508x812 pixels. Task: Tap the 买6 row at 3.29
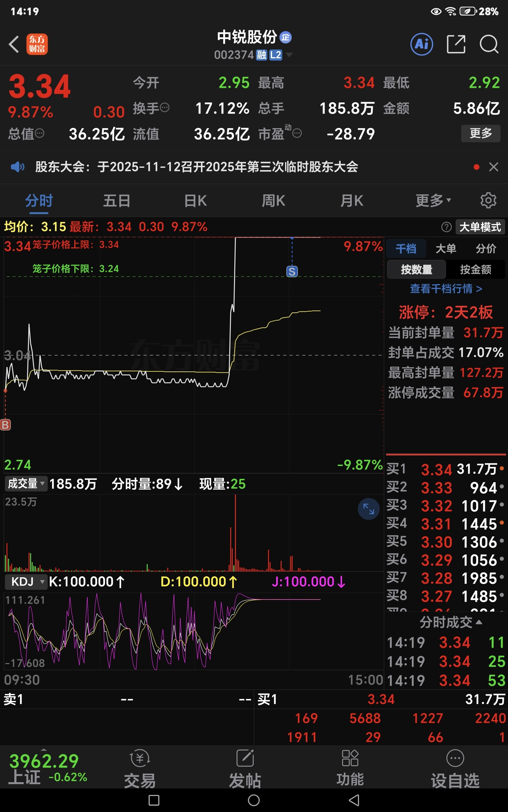(445, 560)
